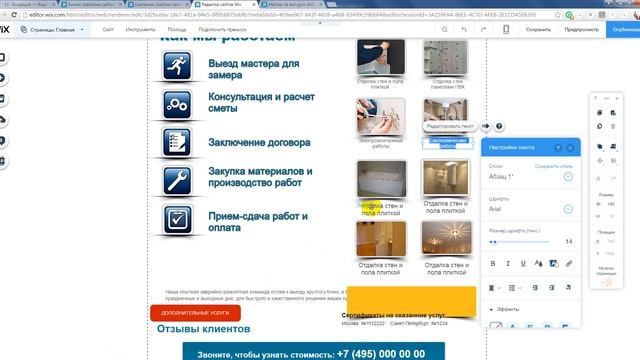Edit the width W value in toolbar
This screenshot has height=360, width=640.
coord(611,204)
